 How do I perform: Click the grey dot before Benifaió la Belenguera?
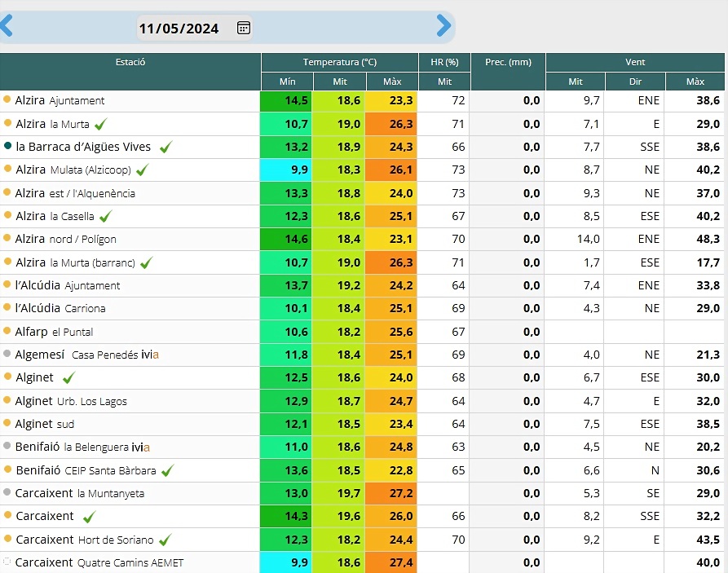click(7, 445)
